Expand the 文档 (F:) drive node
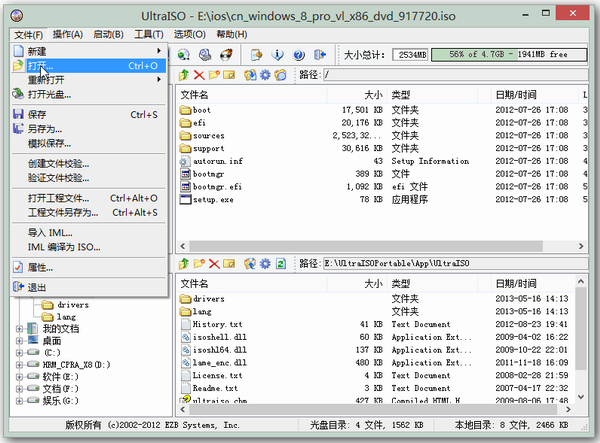This screenshot has width=600, height=443. pyautogui.click(x=19, y=389)
